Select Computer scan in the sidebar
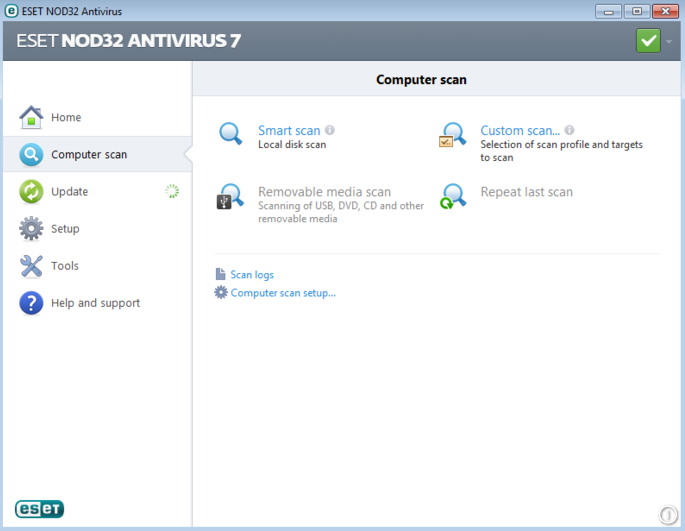685x531 pixels. pos(88,155)
